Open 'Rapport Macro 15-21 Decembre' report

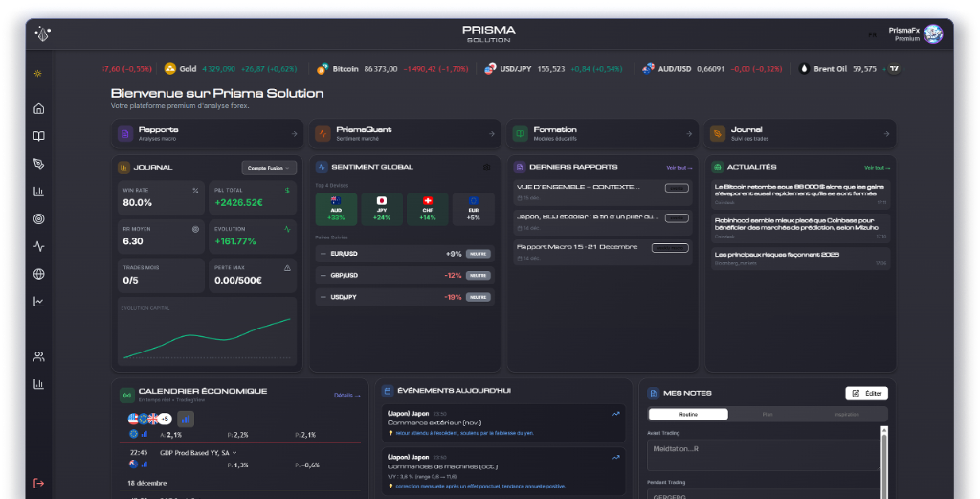click(603, 252)
